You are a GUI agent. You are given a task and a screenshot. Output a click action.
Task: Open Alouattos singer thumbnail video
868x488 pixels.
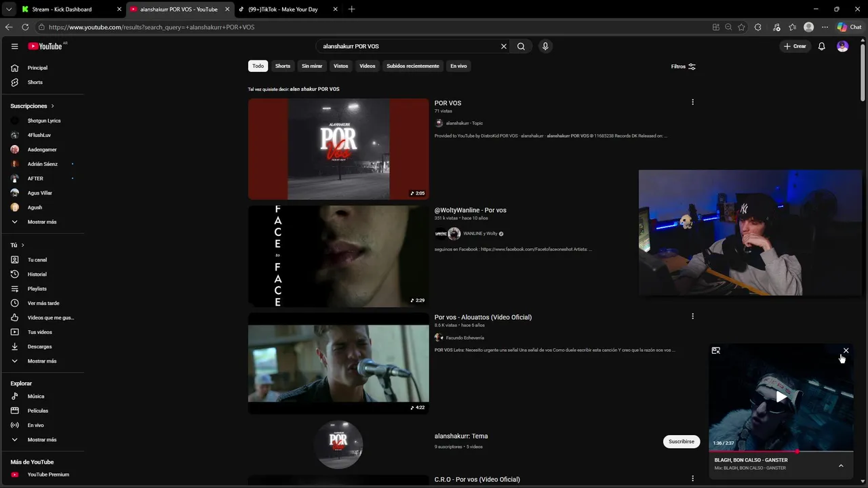tap(338, 363)
